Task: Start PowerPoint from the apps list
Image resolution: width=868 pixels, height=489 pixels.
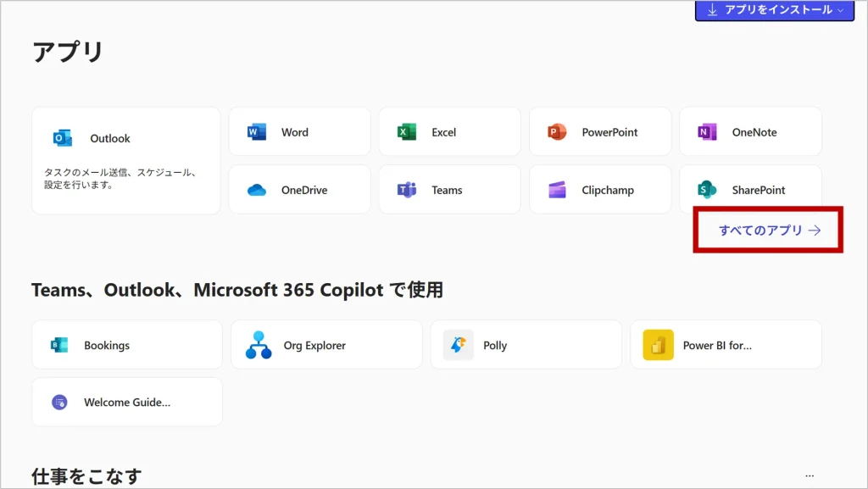Action: tap(557, 132)
